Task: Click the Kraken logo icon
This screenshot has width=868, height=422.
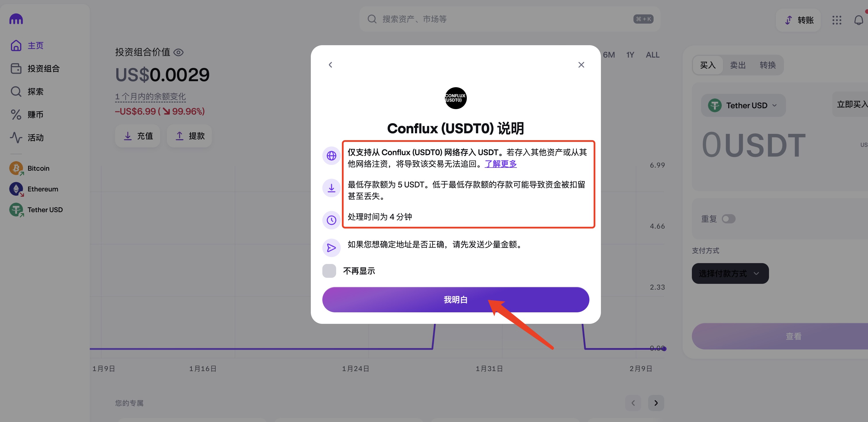Action: pos(16,19)
